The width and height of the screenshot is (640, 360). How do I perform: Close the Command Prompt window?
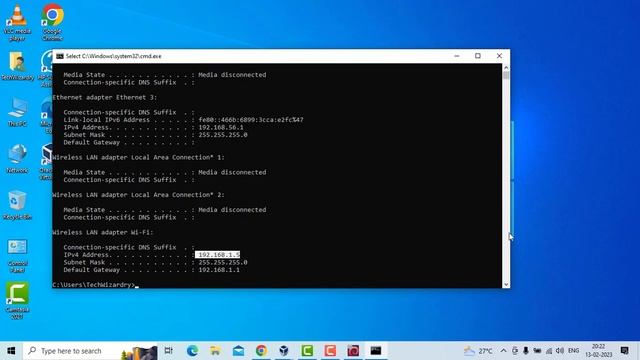pyautogui.click(x=499, y=56)
